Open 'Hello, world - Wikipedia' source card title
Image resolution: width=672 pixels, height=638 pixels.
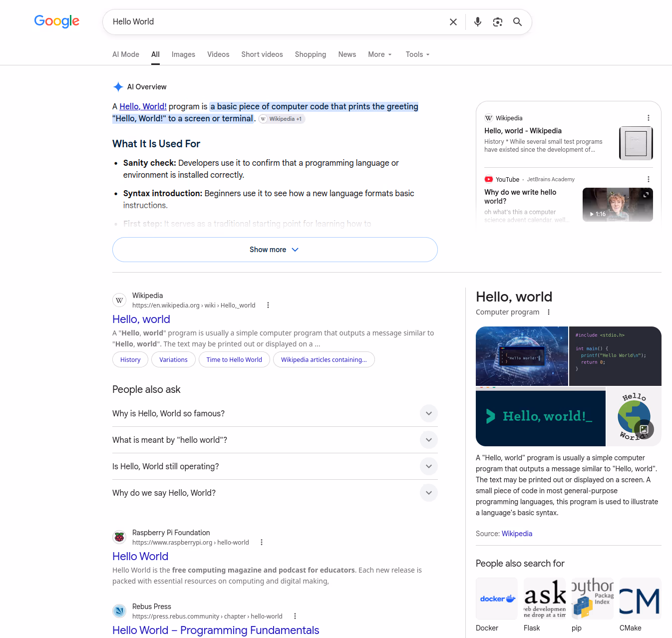tap(523, 131)
